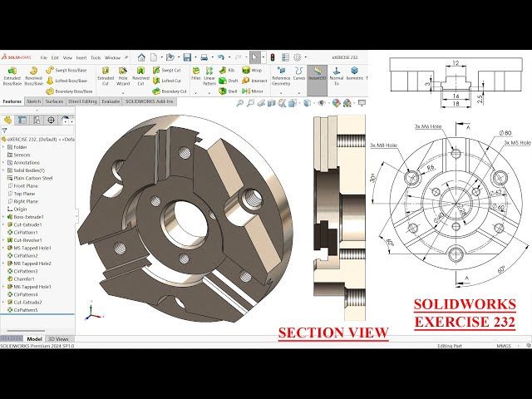Select the Wrap tool

point(252,70)
